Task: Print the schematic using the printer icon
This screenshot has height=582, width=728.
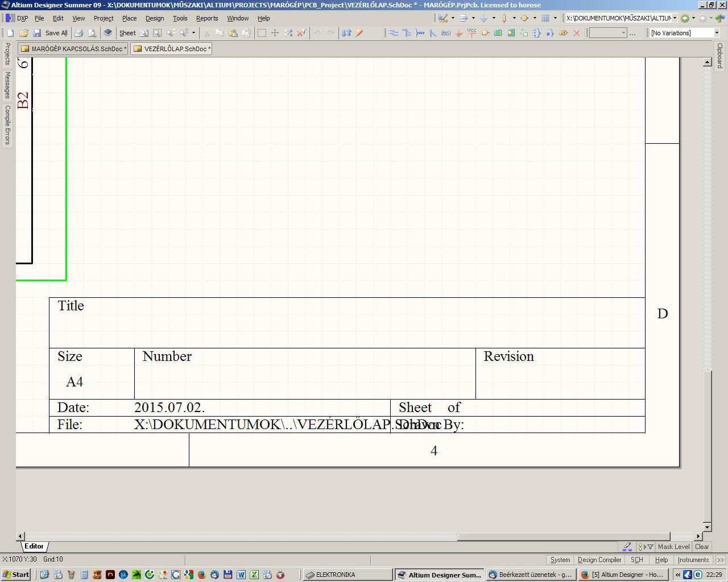Action: tap(79, 33)
